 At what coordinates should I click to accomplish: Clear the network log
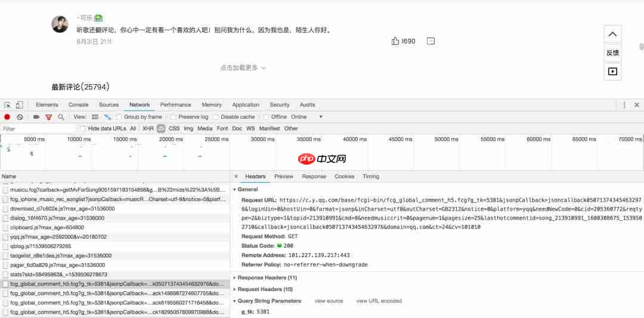pos(20,117)
